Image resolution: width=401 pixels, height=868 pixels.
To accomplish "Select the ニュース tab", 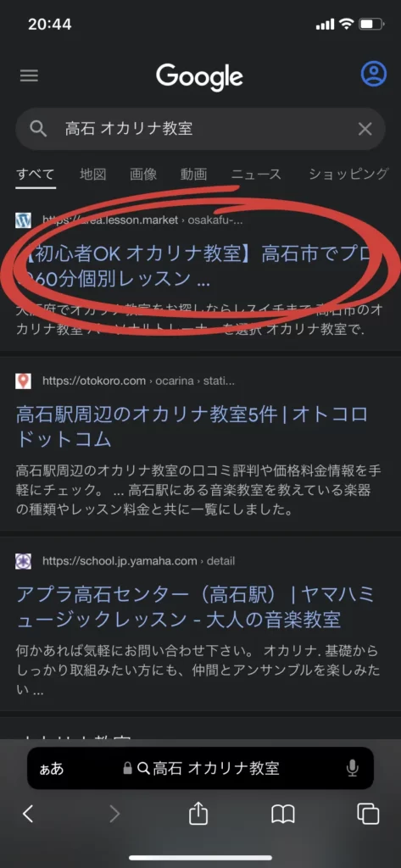I will (x=256, y=175).
